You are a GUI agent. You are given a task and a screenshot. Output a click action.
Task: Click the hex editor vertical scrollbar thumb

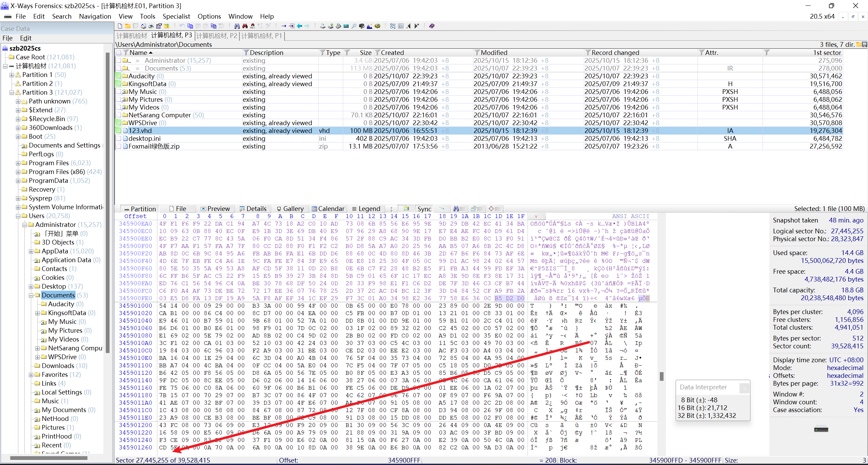click(x=661, y=376)
